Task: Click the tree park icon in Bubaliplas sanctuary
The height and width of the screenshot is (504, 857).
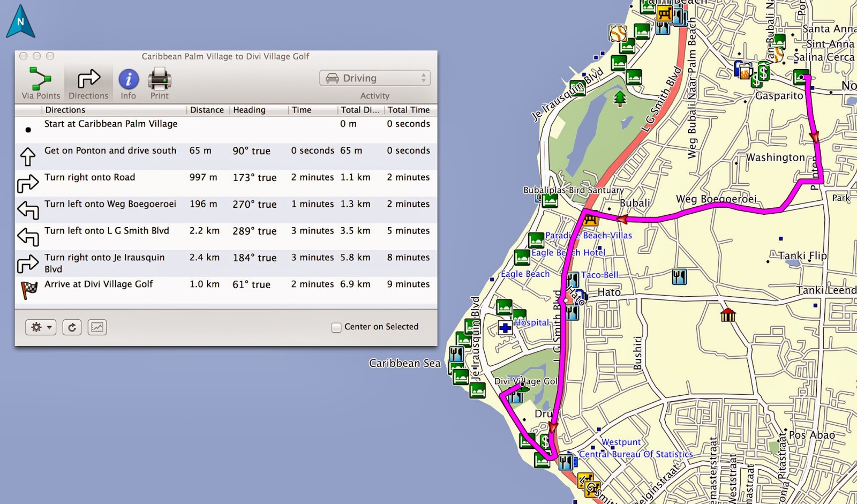Action: tap(620, 99)
